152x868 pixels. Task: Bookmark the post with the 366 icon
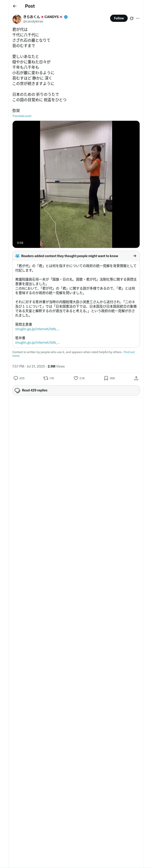point(106,378)
